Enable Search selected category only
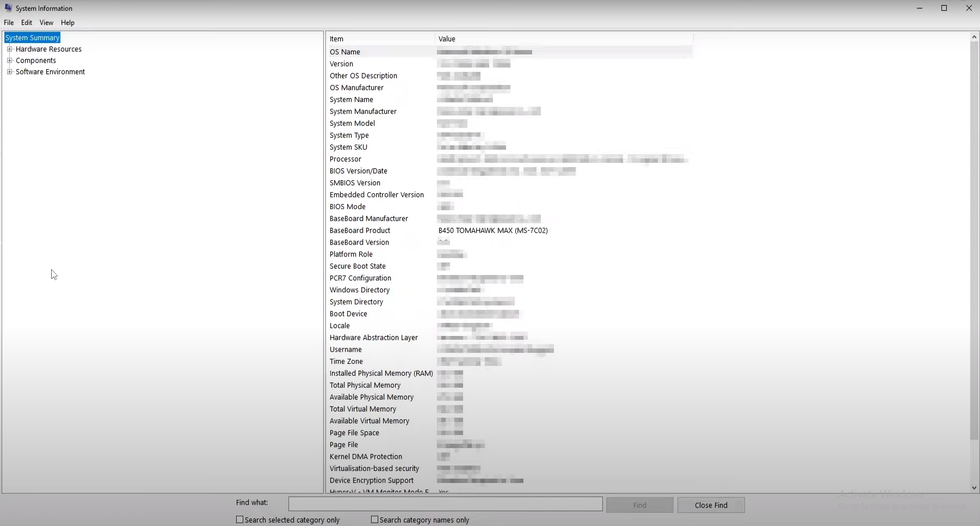The image size is (980, 526). 239,520
